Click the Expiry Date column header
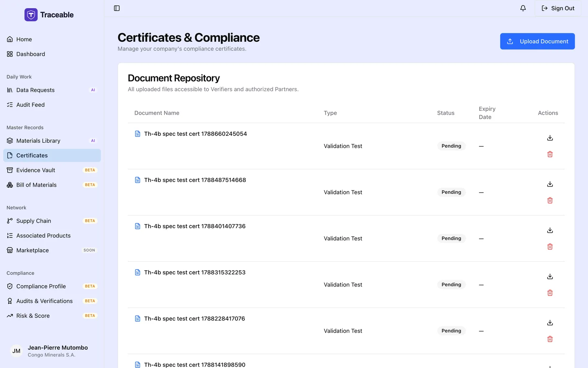Screen dimensions: 588x368 coord(487,113)
